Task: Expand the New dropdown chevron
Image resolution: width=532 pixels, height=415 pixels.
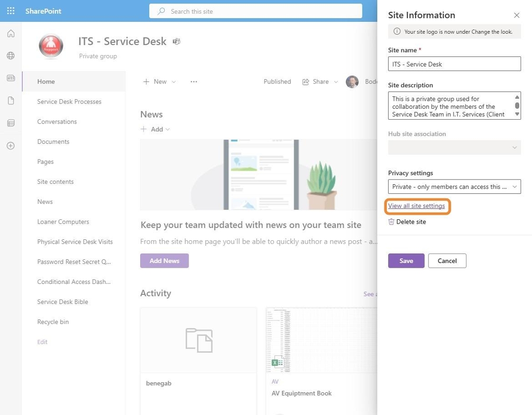Action: pyautogui.click(x=174, y=82)
